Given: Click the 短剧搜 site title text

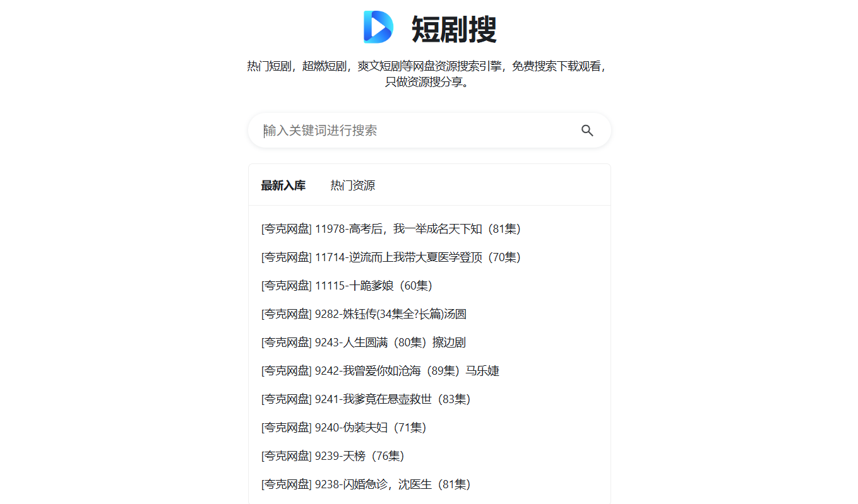Looking at the screenshot, I should (x=454, y=29).
